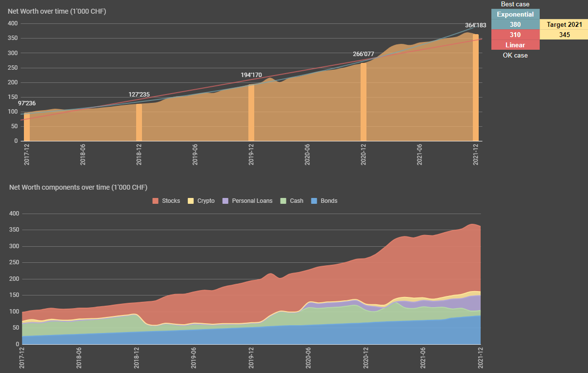The width and height of the screenshot is (588, 373).
Task: Click the Net Worth over time chart title
Action: coord(57,11)
